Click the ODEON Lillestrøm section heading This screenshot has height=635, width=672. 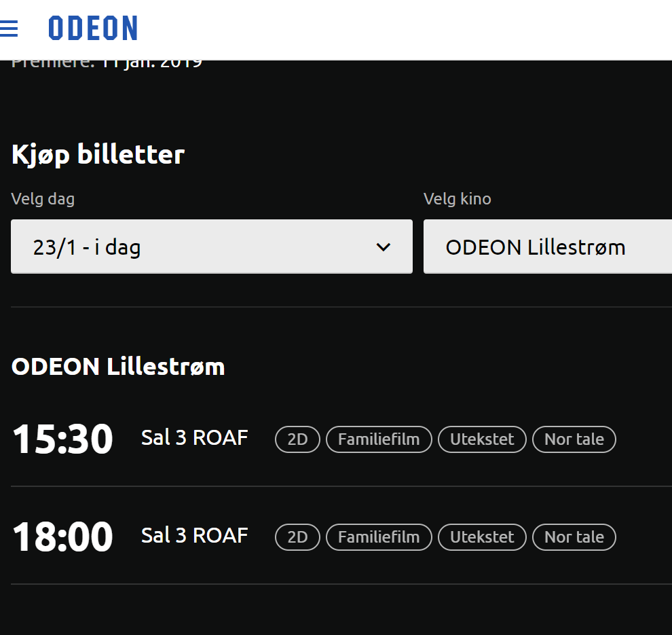click(118, 367)
